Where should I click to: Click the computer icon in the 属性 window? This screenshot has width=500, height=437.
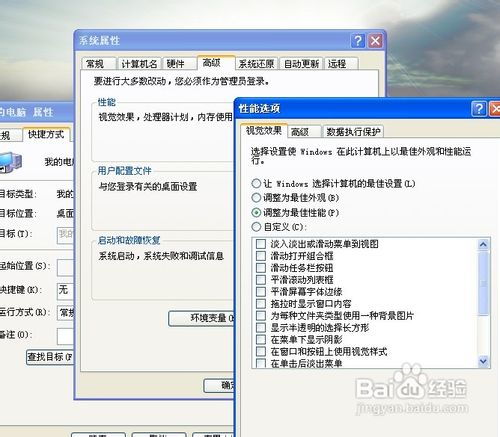11,162
